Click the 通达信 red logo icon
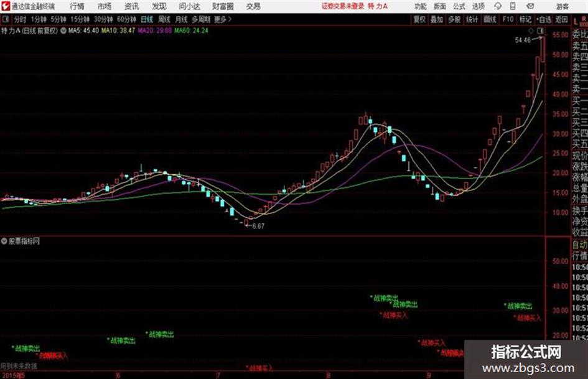The image size is (588, 379). point(6,6)
